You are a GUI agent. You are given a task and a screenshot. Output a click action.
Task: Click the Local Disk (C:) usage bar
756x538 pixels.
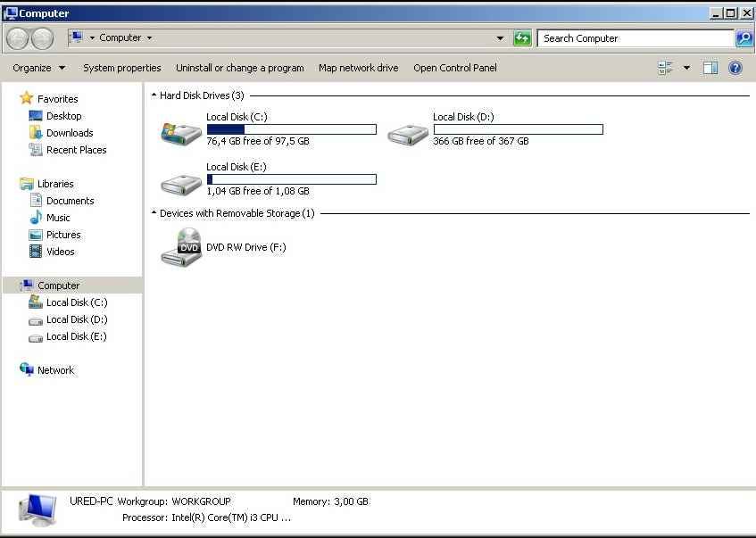292,129
